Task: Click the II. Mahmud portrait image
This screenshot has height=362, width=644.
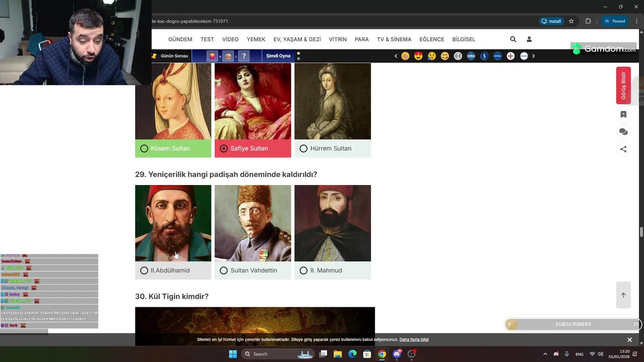Action: 333,223
